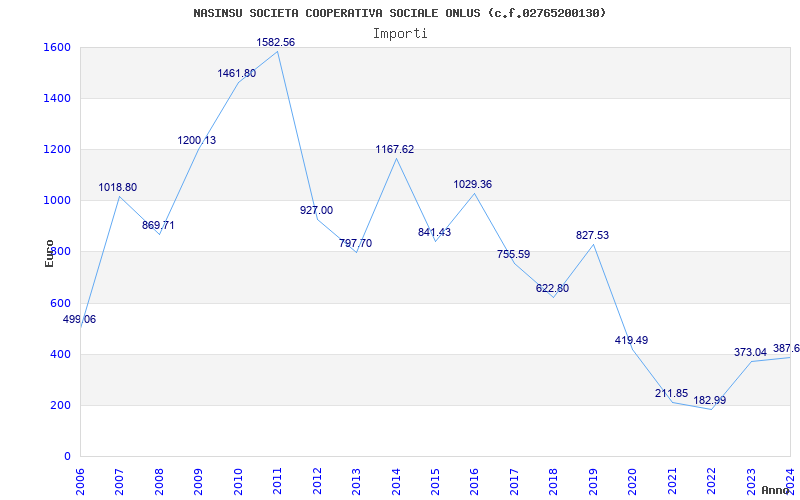The image size is (800, 500).
Task: Click the 2009 year axis label
Action: 198,481
